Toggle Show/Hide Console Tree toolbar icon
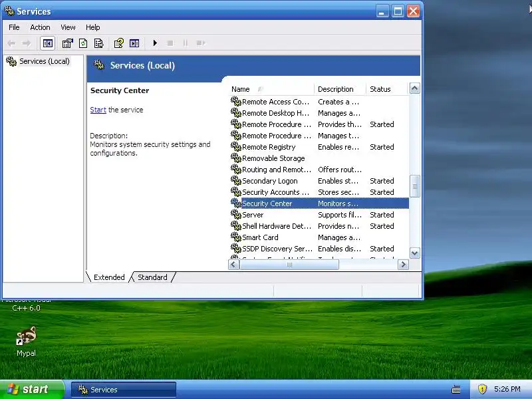This screenshot has width=532, height=399. coord(47,43)
